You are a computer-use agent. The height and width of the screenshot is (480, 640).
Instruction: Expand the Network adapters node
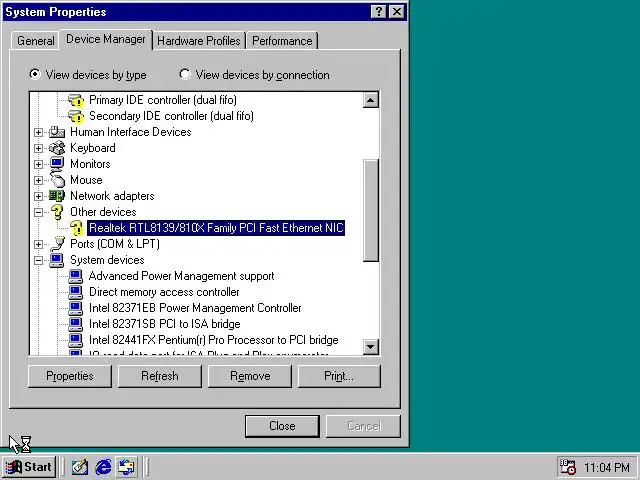click(38, 196)
